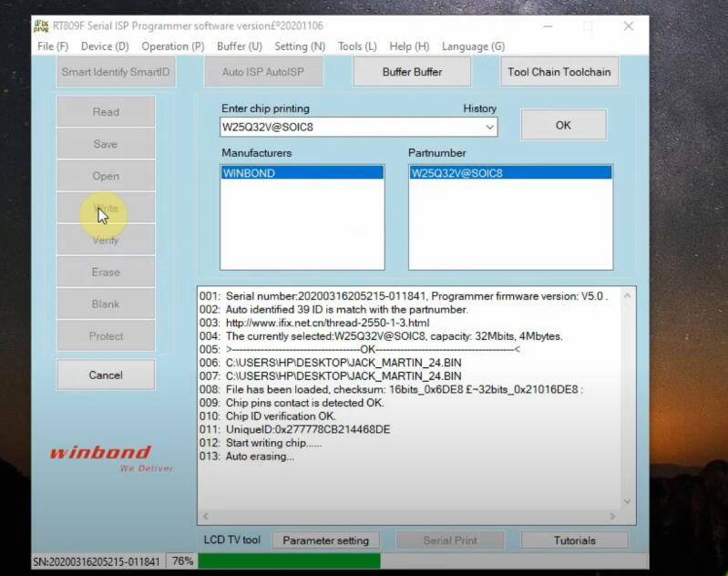Click log line 009 Chip pins contact entry
The image size is (728, 576).
[292, 403]
